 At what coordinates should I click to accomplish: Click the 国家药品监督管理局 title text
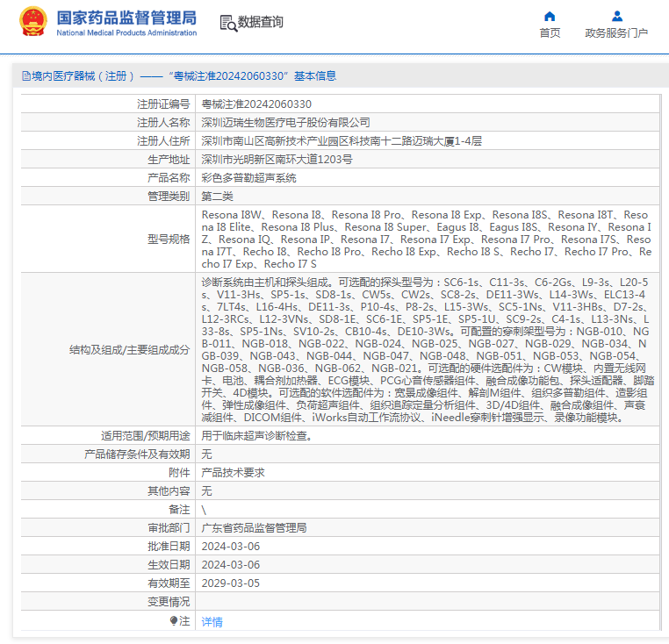(126, 18)
